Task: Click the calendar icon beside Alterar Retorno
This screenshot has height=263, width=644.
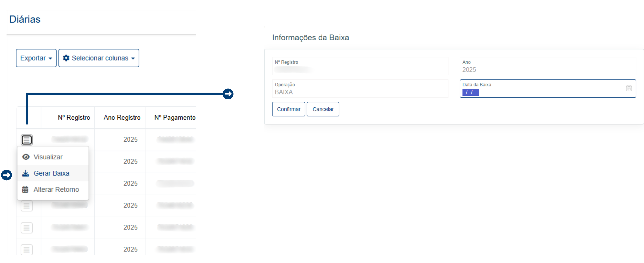Action: (25, 189)
